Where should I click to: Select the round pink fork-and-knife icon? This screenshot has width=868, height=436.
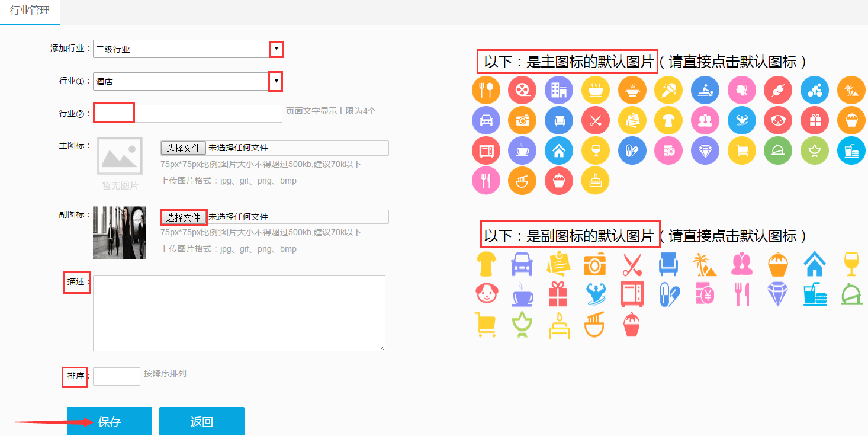click(x=486, y=180)
